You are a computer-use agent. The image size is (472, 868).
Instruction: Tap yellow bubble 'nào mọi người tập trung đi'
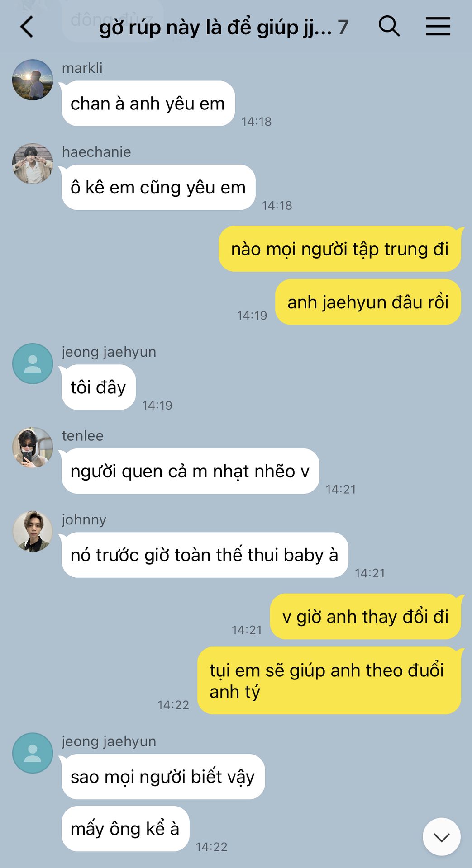[340, 249]
